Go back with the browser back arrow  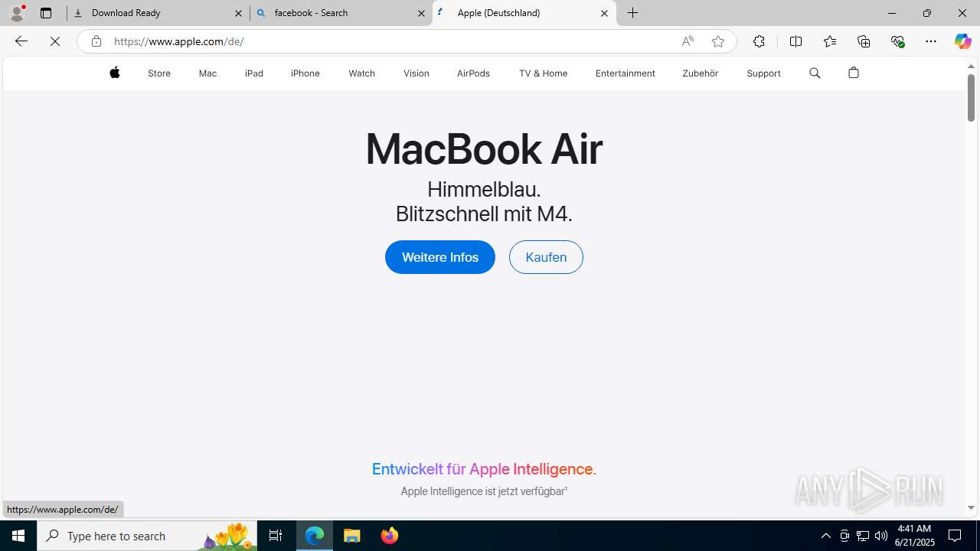coord(21,41)
